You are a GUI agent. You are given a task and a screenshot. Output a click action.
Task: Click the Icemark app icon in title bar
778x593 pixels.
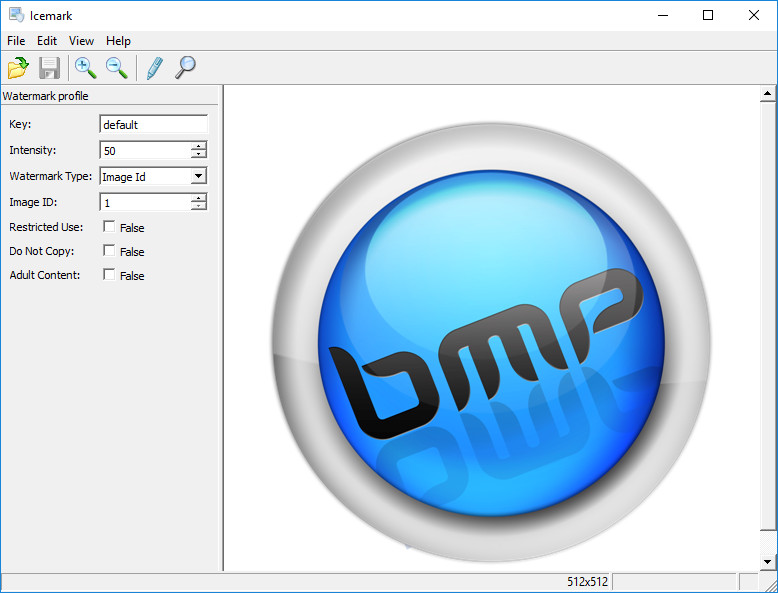point(16,15)
